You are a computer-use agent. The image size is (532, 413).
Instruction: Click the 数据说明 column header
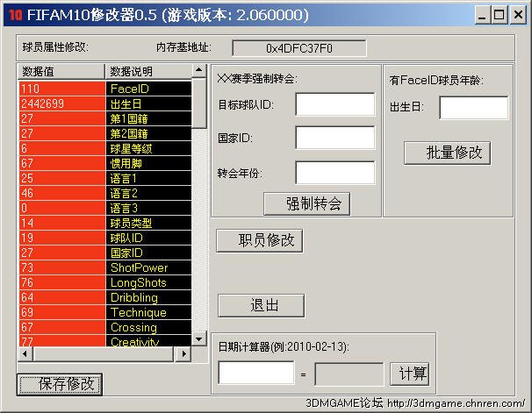[x=147, y=71]
